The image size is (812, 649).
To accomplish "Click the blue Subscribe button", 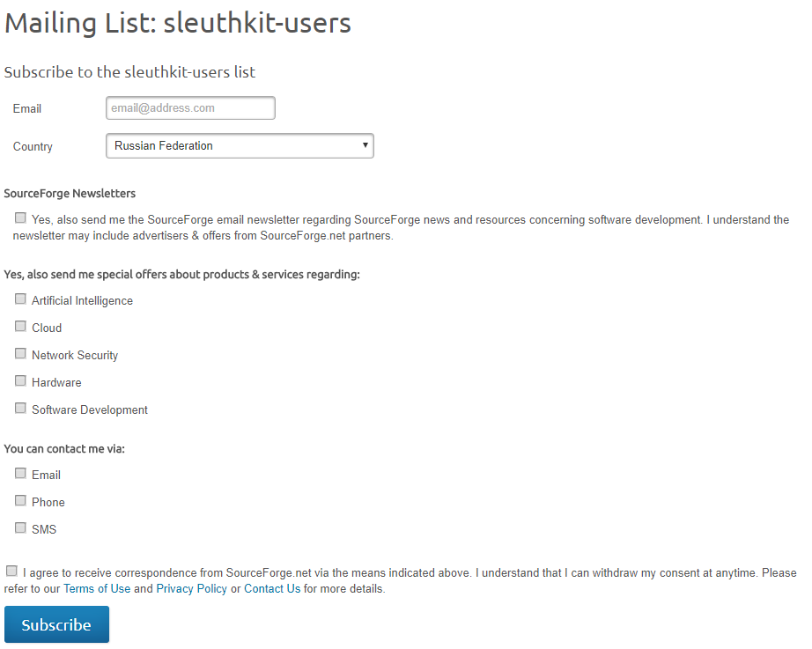I will (x=56, y=624).
